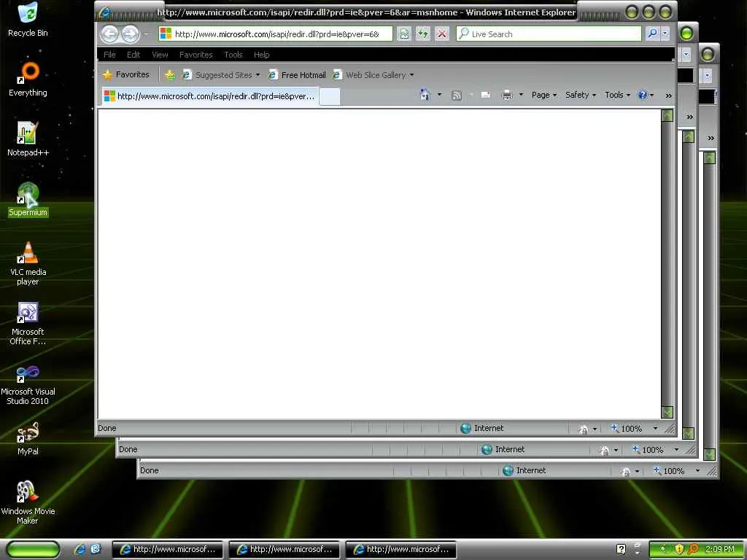Open the Favorites menu in menu bar
The image size is (747, 560).
point(196,55)
